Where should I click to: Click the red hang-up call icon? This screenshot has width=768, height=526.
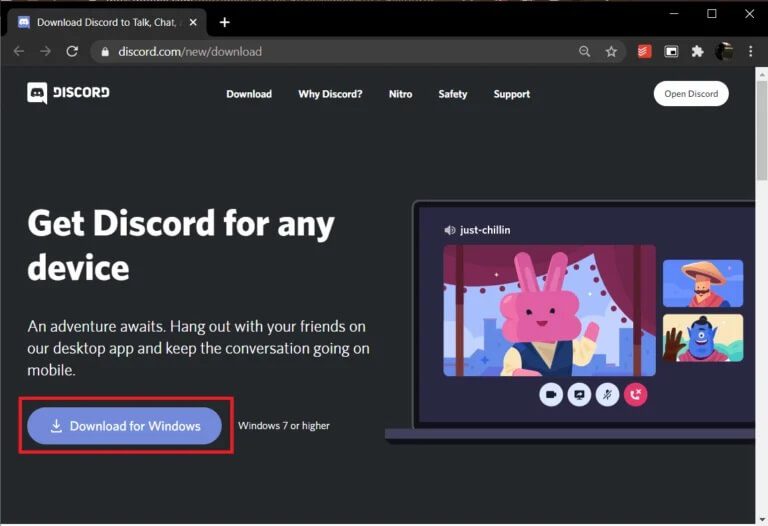635,394
